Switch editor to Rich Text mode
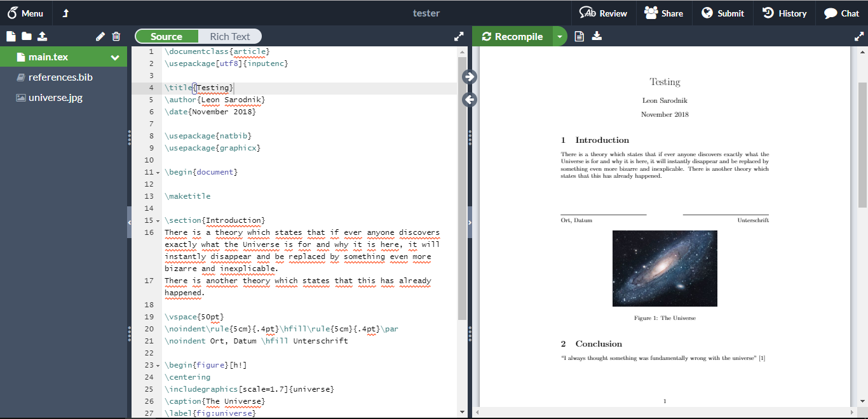The width and height of the screenshot is (868, 419). point(229,37)
